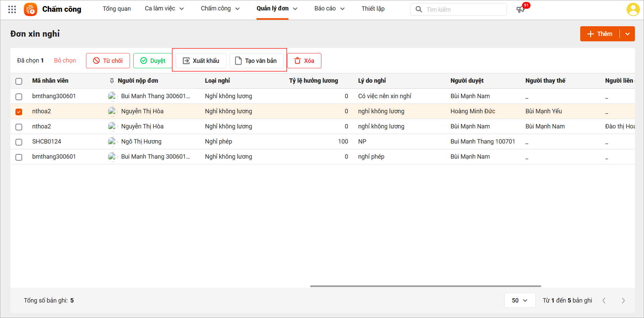Go to the next page arrow
644x318 pixels.
point(623,301)
